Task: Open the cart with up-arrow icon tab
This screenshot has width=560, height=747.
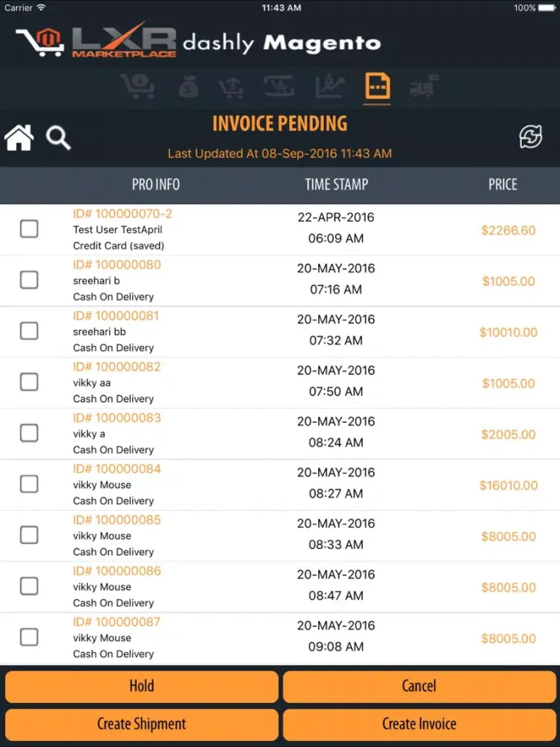Action: point(231,88)
